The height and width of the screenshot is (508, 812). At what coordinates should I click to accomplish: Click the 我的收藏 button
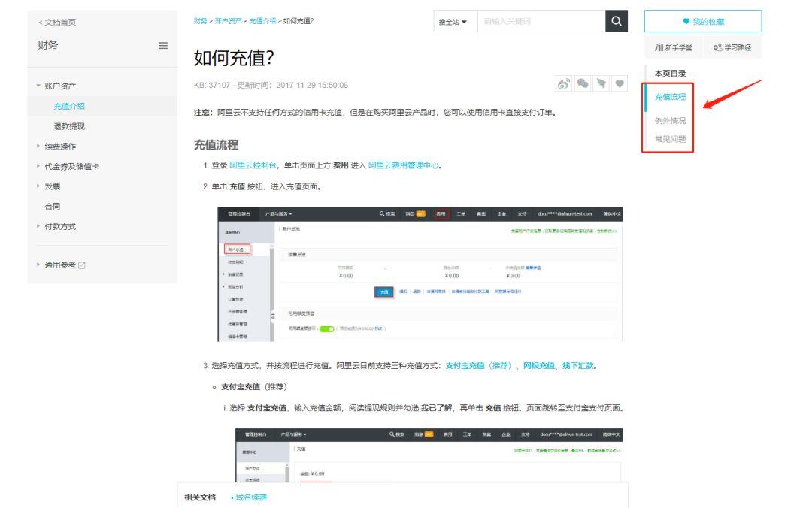[x=703, y=21]
